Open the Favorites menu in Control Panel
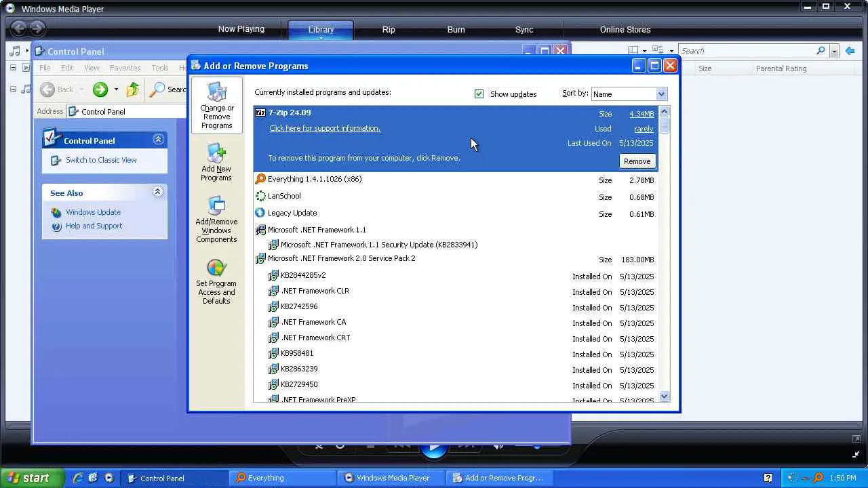The height and width of the screenshot is (488, 868). coord(125,68)
